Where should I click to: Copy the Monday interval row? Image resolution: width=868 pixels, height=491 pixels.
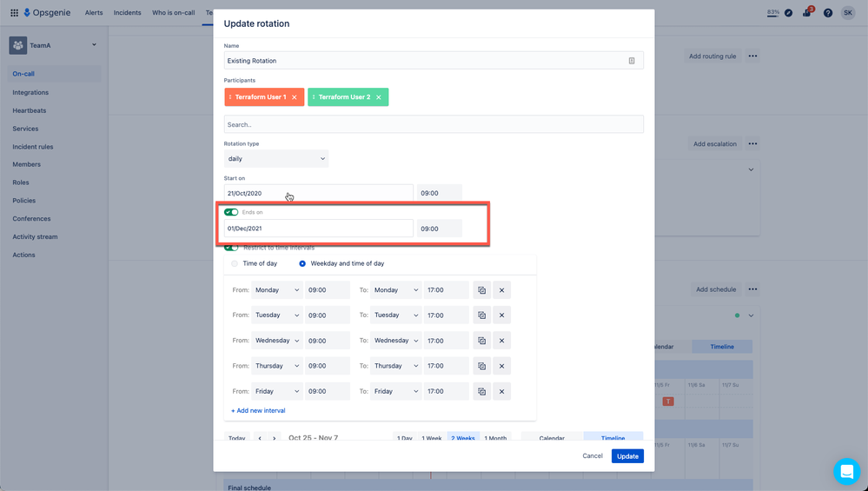481,290
